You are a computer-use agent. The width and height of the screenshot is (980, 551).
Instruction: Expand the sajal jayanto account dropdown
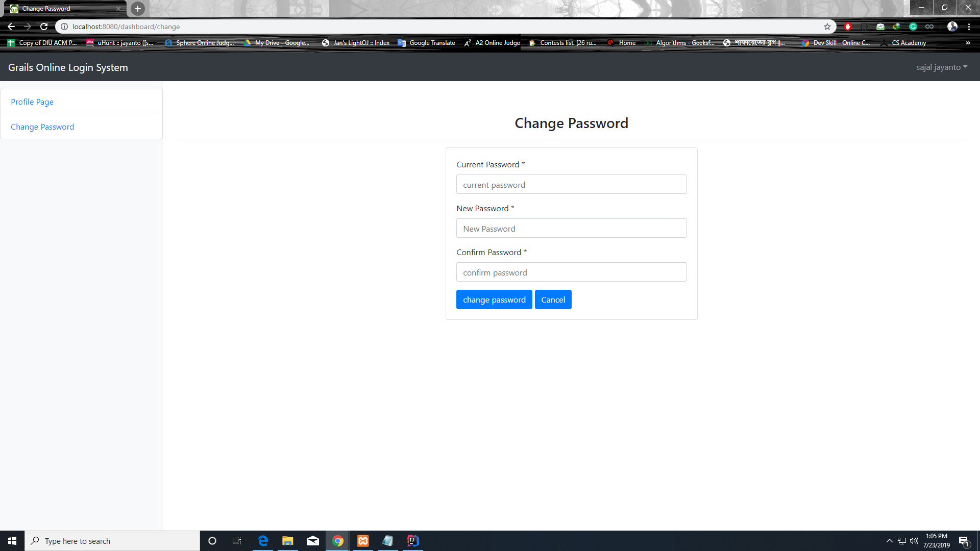[x=941, y=67]
